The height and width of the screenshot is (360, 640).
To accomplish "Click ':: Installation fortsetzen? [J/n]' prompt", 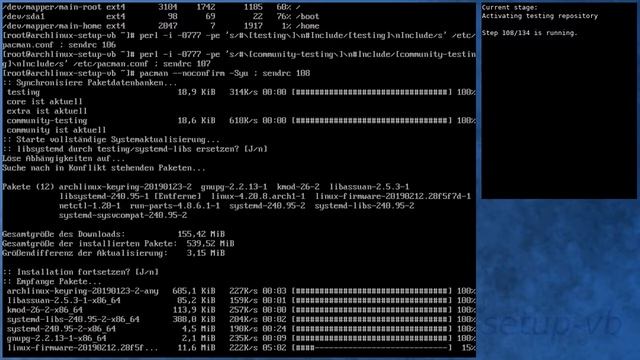I will pos(80,272).
